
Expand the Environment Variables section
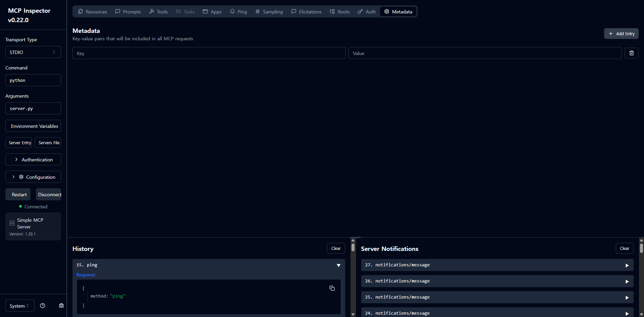(x=33, y=126)
